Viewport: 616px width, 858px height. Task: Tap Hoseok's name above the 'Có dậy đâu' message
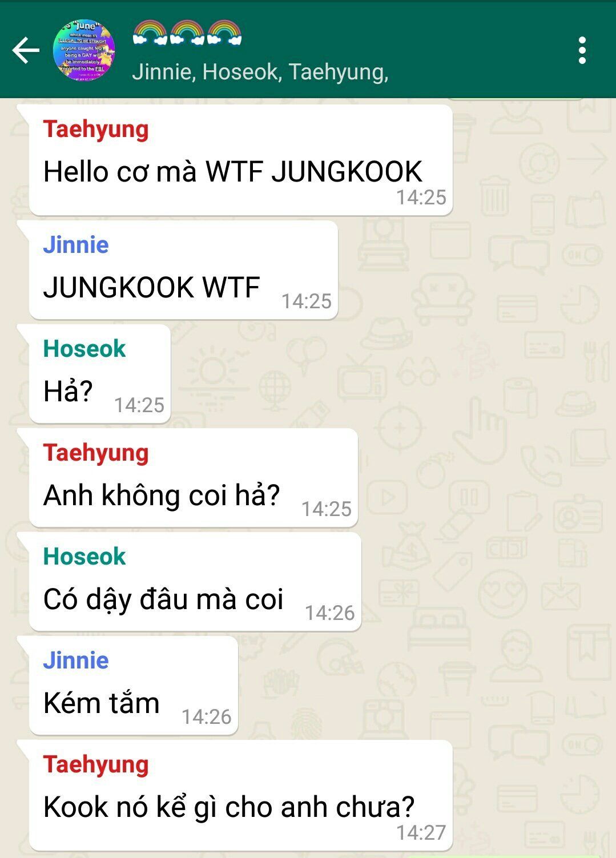point(84,557)
